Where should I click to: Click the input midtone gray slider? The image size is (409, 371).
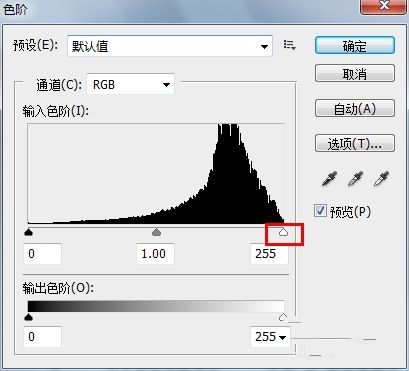click(156, 232)
